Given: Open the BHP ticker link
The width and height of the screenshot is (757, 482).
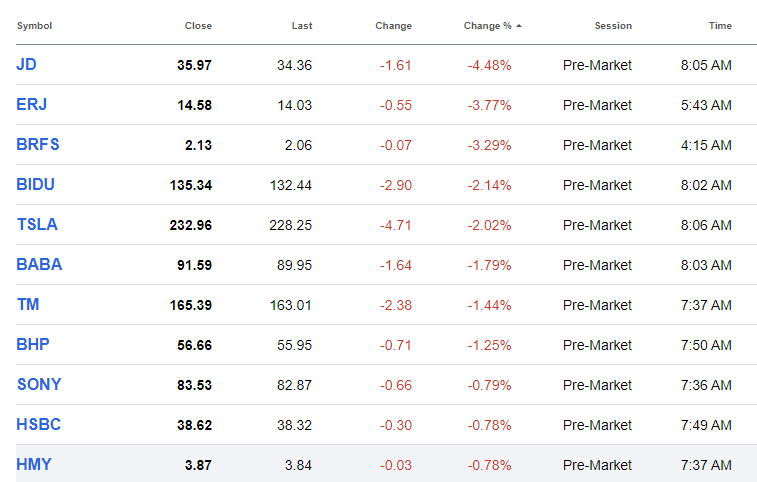Looking at the screenshot, I should (33, 344).
